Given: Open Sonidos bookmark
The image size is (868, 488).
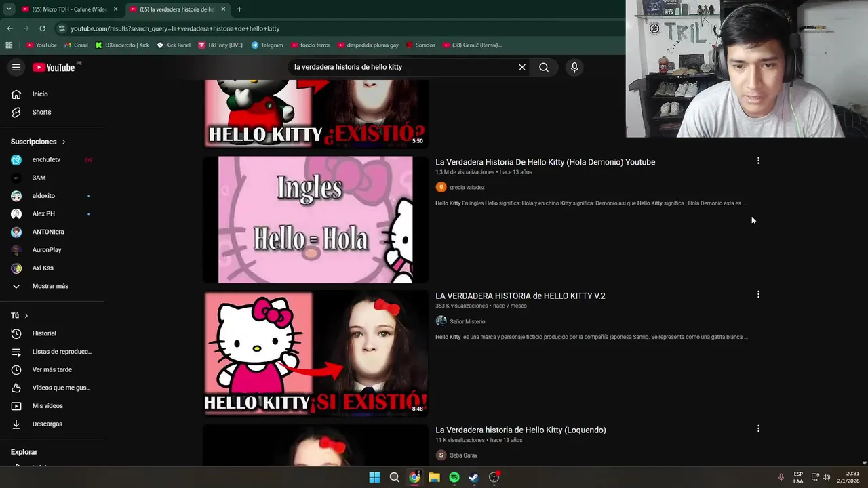Looking at the screenshot, I should tap(420, 45).
